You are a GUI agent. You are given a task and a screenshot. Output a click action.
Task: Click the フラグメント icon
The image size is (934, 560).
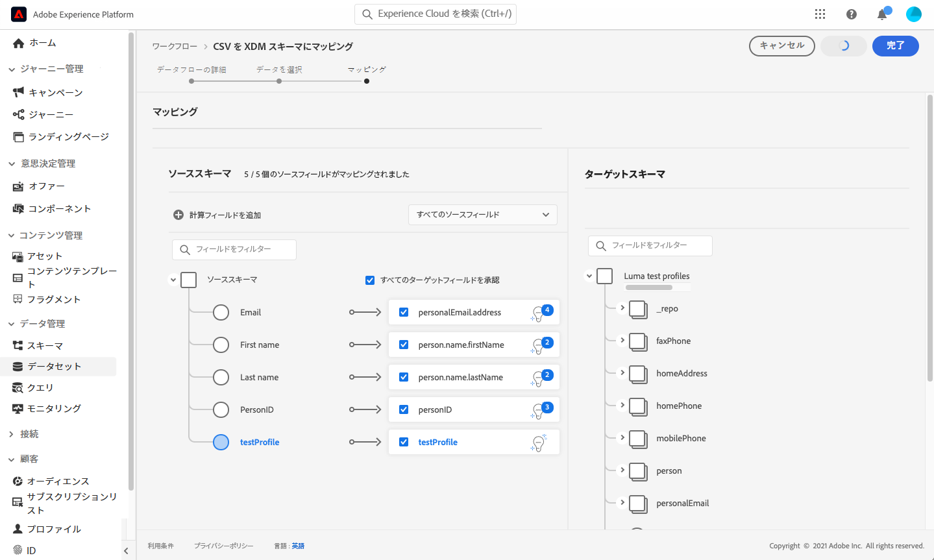click(18, 299)
